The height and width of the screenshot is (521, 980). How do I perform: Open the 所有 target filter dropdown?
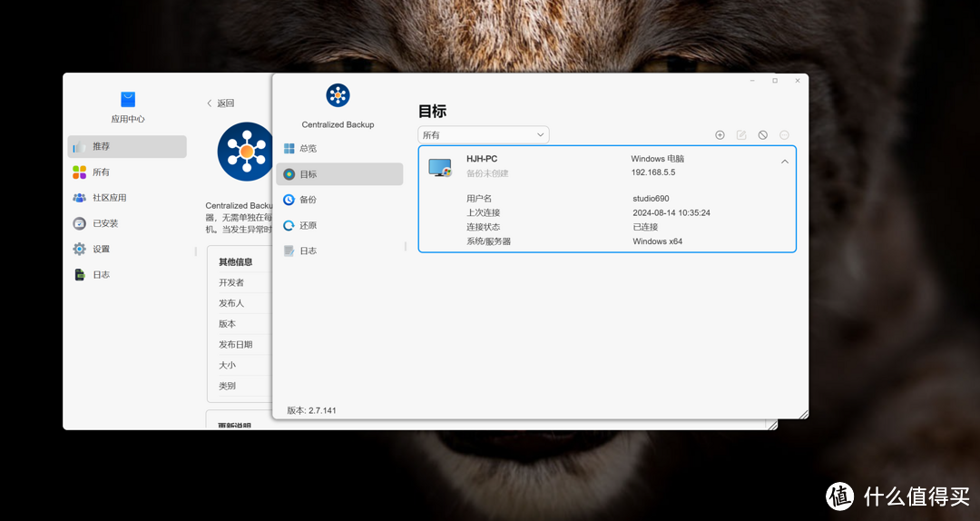coord(483,135)
